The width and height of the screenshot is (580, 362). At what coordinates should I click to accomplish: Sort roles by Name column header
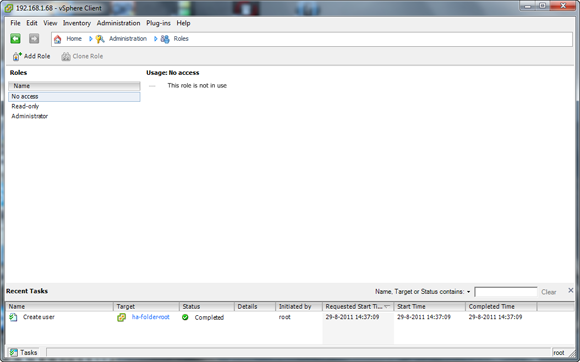point(74,86)
